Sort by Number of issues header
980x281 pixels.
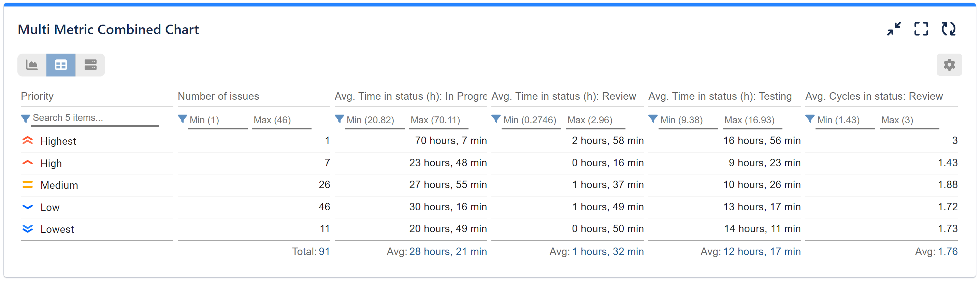218,96
